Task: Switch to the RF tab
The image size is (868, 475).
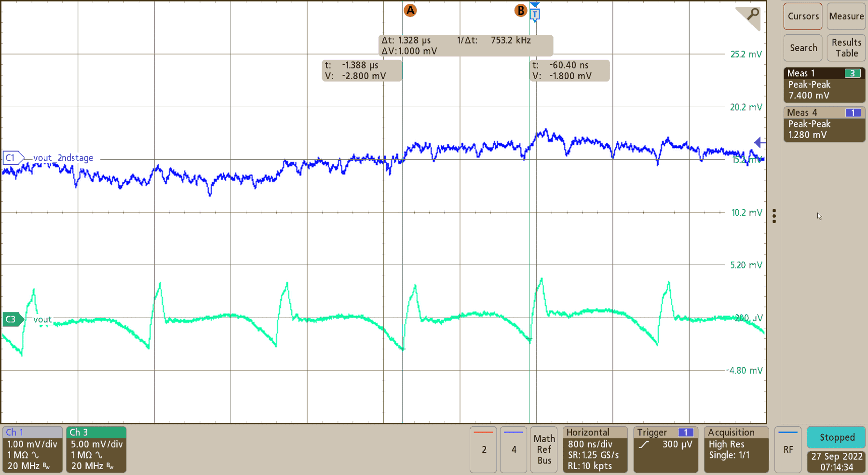Action: (788, 449)
